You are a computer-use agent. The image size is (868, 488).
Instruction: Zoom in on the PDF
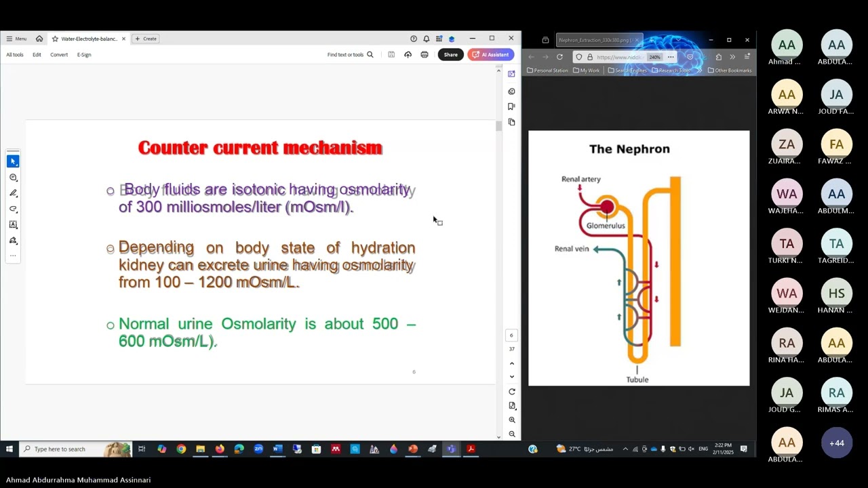[x=512, y=420]
